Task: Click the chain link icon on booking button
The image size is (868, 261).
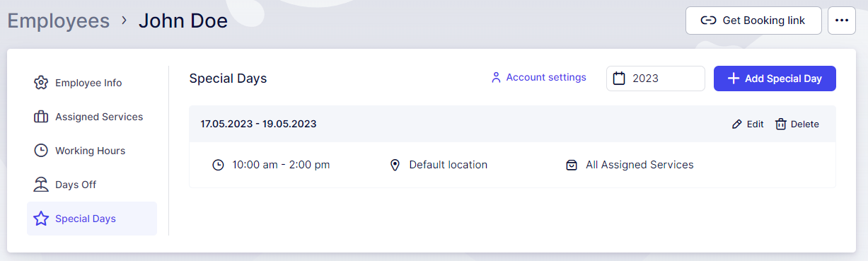Action: click(x=708, y=21)
